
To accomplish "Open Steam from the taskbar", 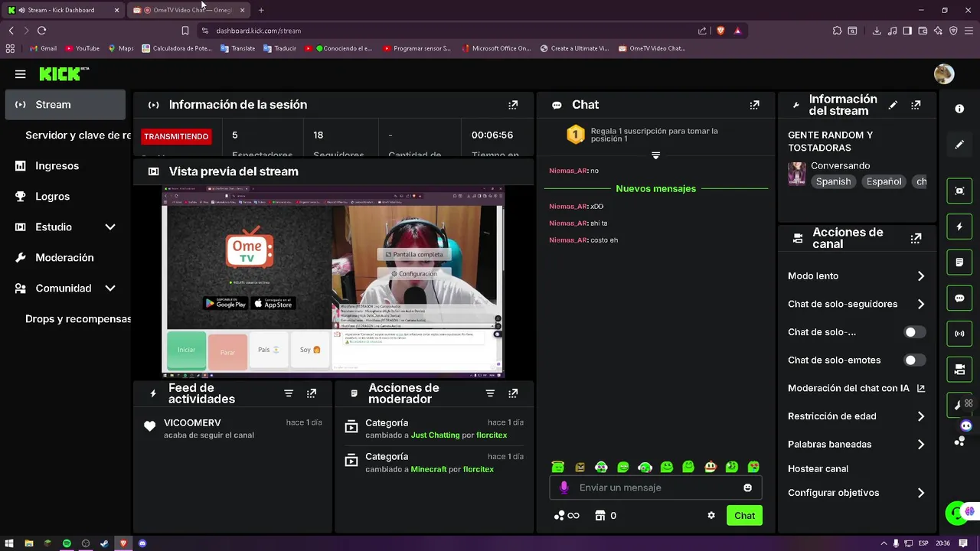I will coord(104,543).
